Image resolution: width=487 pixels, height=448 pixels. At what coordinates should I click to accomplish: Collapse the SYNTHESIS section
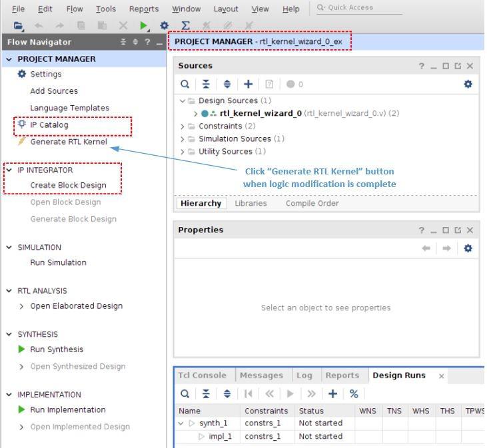pyautogui.click(x=9, y=334)
